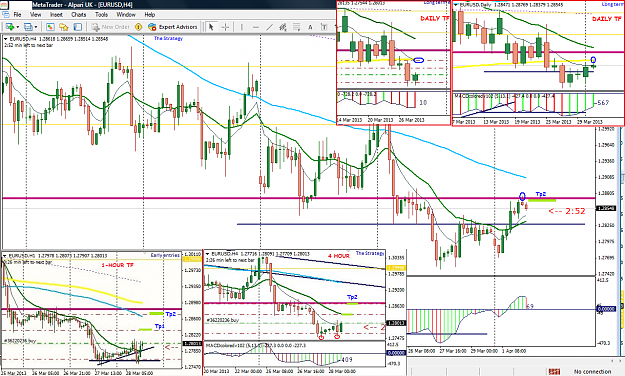Open the Charts menu
Image resolution: width=625 pixels, height=376 pixels.
point(79,15)
